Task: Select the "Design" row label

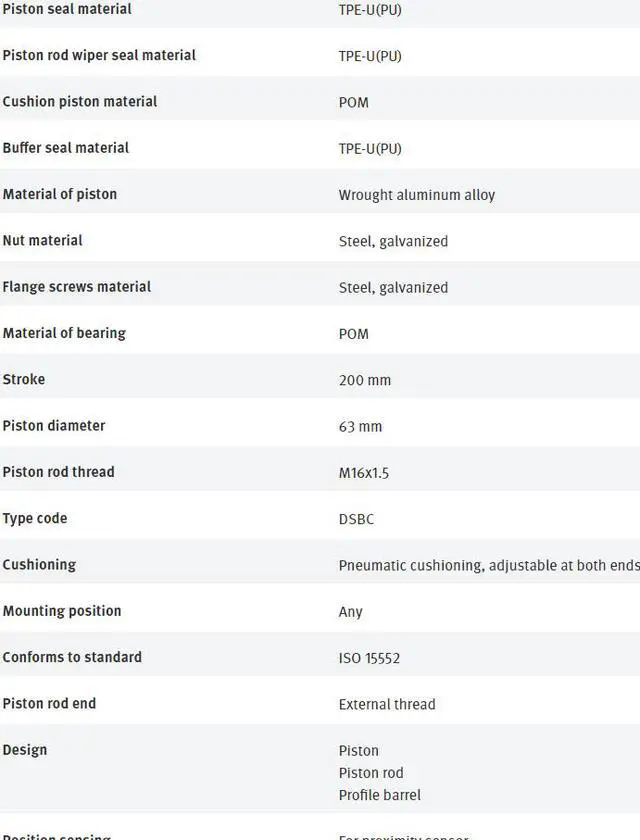Action: (25, 750)
